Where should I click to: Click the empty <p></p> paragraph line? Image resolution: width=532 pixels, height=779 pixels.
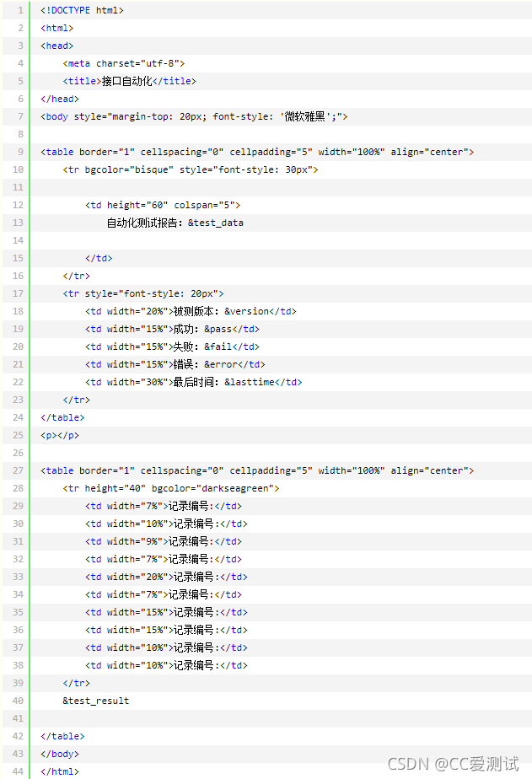[x=60, y=435]
